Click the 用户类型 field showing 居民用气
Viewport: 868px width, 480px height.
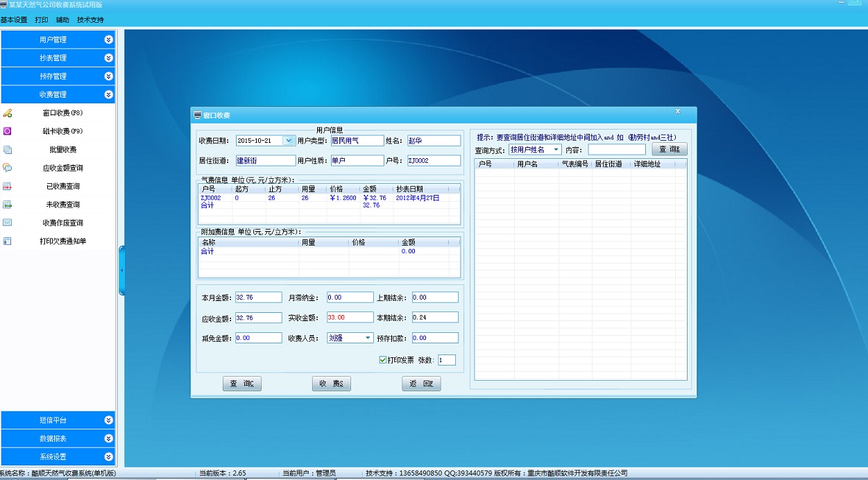point(357,140)
